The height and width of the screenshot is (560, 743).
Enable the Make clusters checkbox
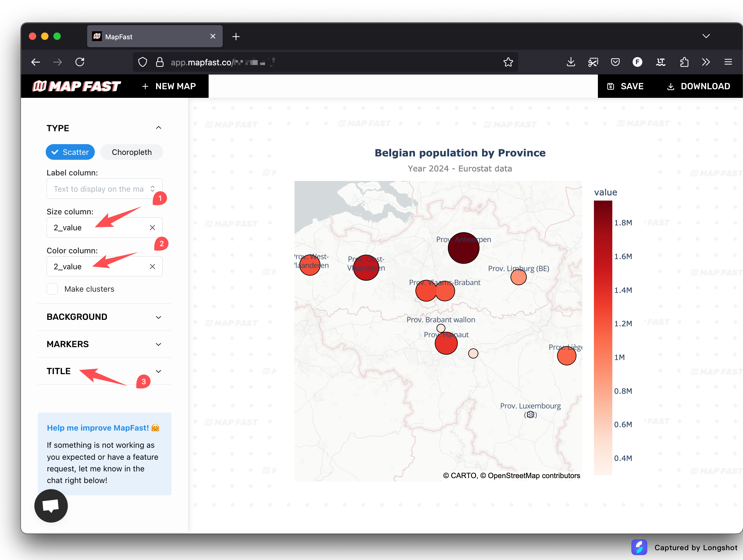tap(52, 289)
